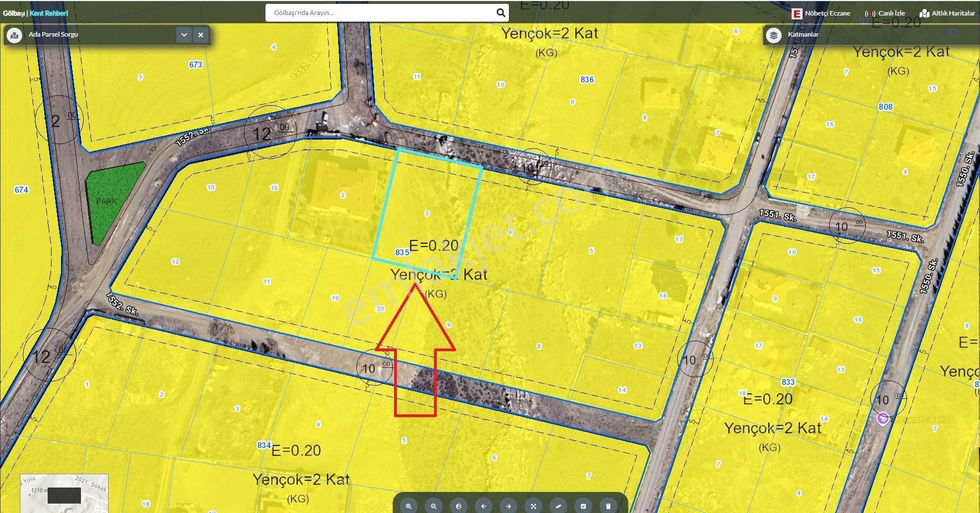
Task: Click the zoom in magnifier tool
Action: click(x=409, y=506)
